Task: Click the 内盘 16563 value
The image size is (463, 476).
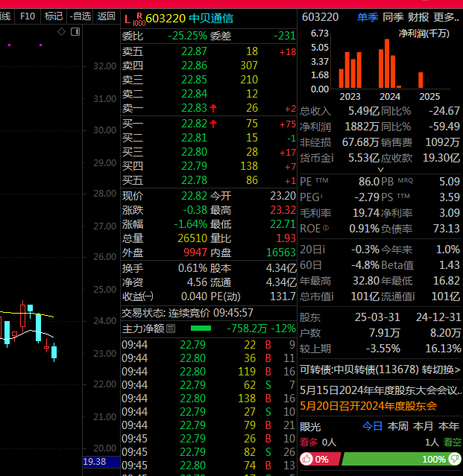Action: point(281,253)
